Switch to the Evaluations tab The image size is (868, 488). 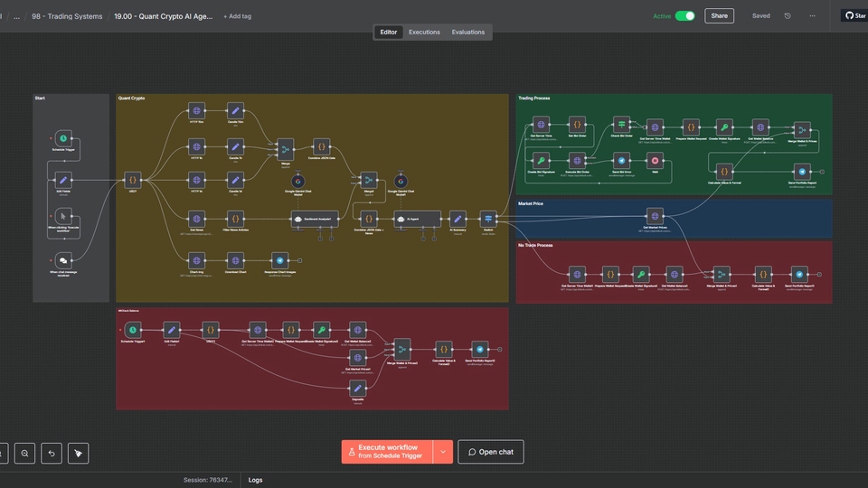(468, 33)
